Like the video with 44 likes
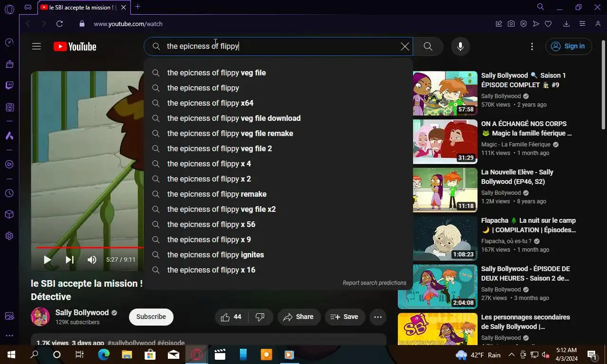The width and height of the screenshot is (607, 364). 232,317
